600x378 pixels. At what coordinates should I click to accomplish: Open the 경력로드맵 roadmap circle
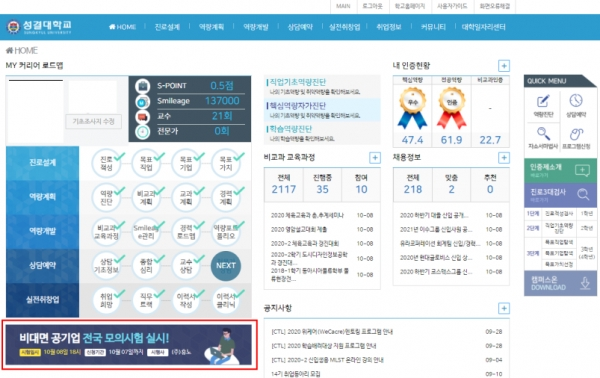click(186, 232)
